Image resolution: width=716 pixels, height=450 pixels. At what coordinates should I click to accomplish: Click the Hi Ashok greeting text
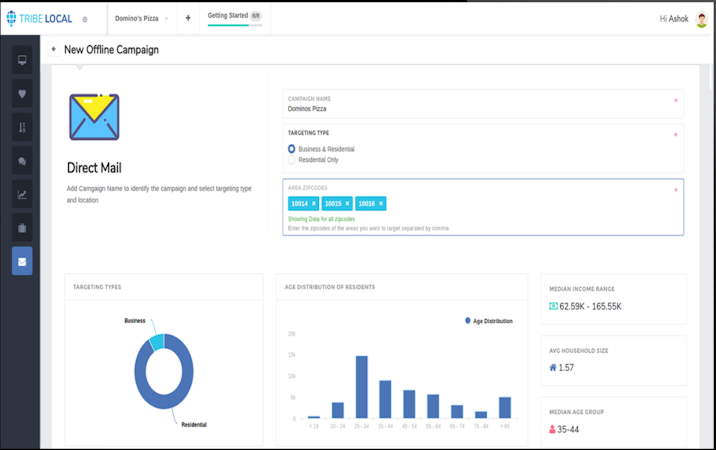[x=674, y=19]
